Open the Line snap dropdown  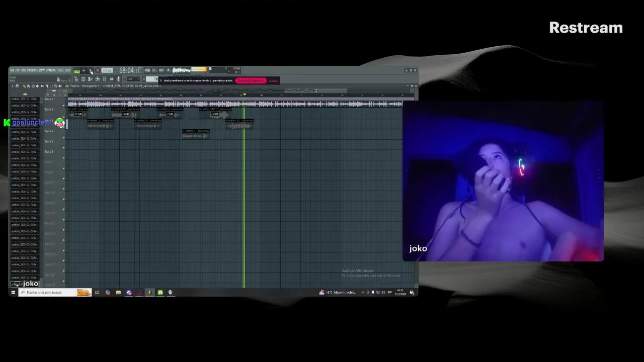(x=133, y=79)
